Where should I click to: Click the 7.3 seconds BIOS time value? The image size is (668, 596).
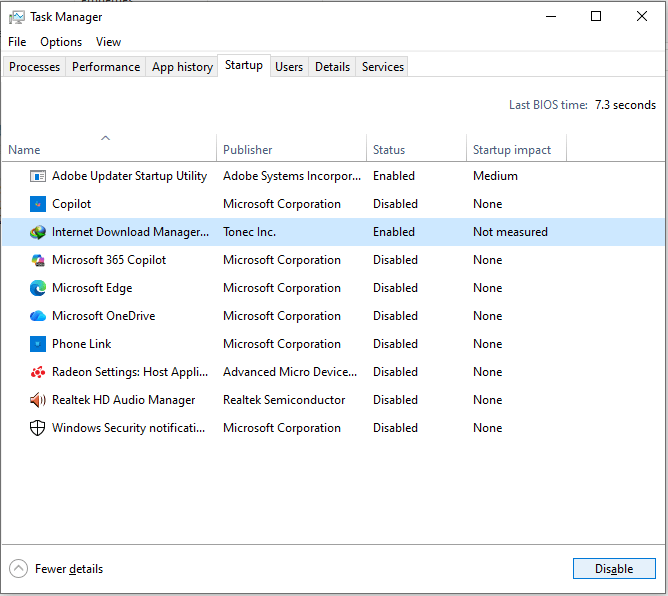(x=625, y=105)
